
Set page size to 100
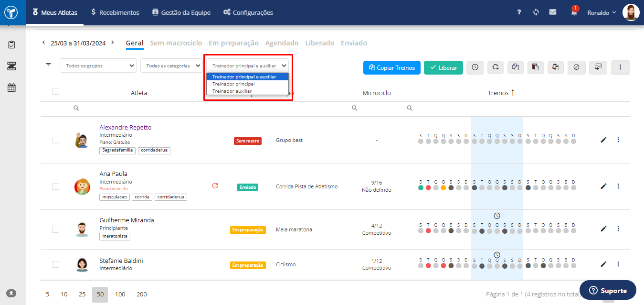pos(120,294)
